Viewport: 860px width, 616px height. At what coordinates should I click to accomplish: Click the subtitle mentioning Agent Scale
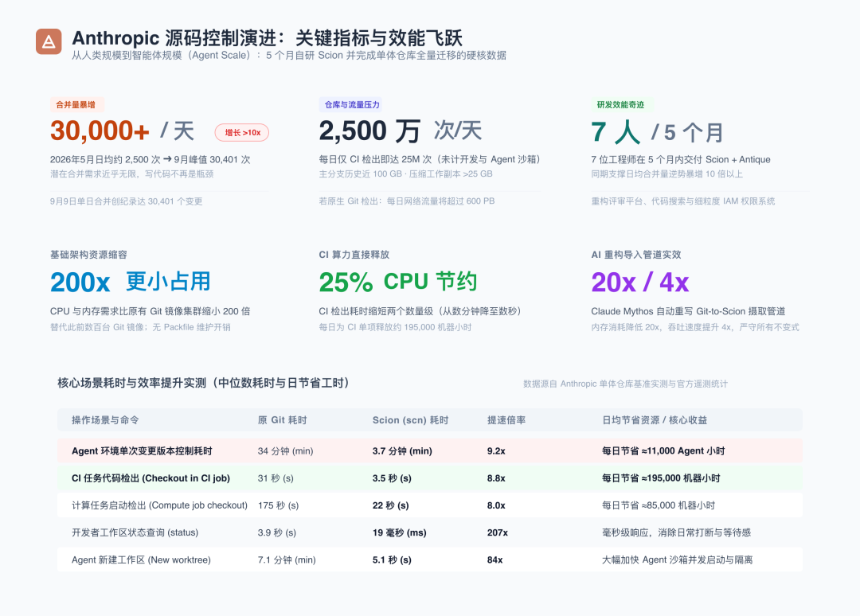(x=289, y=56)
